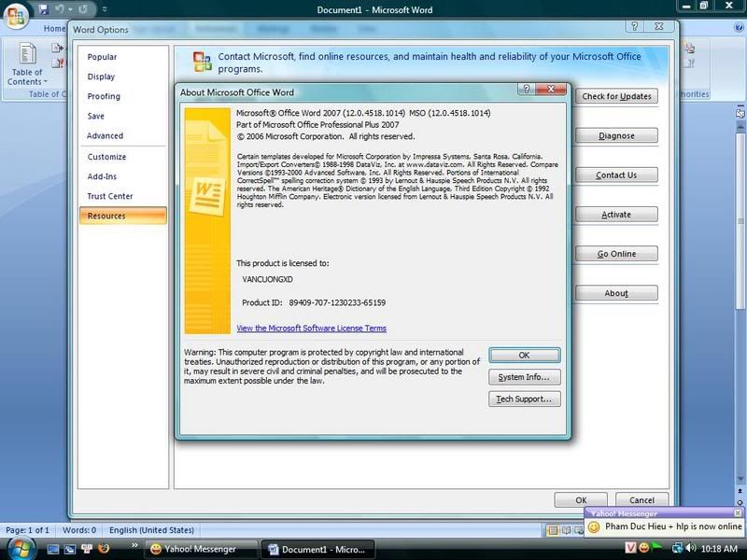Click Show Desktop in Quick Launch
This screenshot has height=560, width=747.
[53, 549]
